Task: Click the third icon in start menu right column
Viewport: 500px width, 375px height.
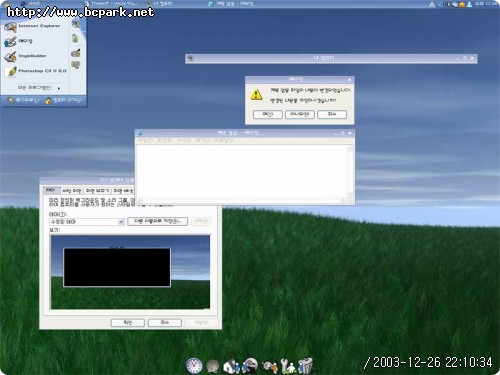Action: [76, 53]
